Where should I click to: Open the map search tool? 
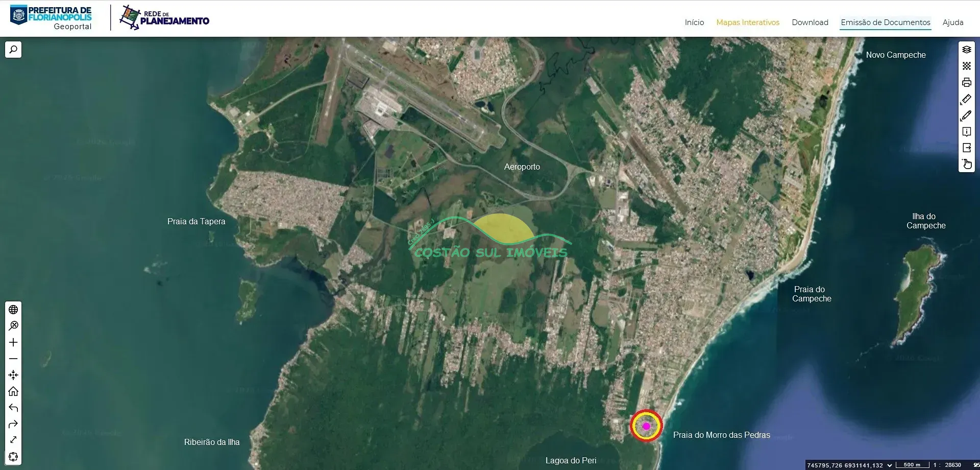13,50
